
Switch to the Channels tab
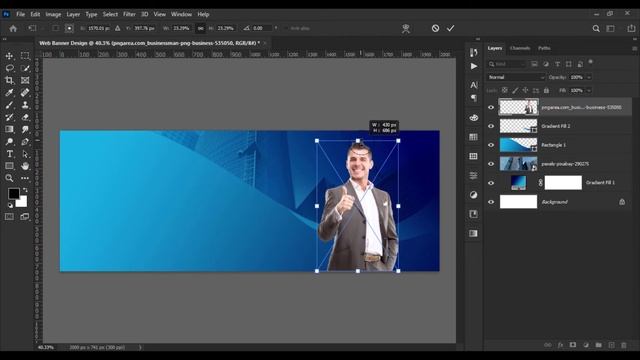click(x=520, y=48)
